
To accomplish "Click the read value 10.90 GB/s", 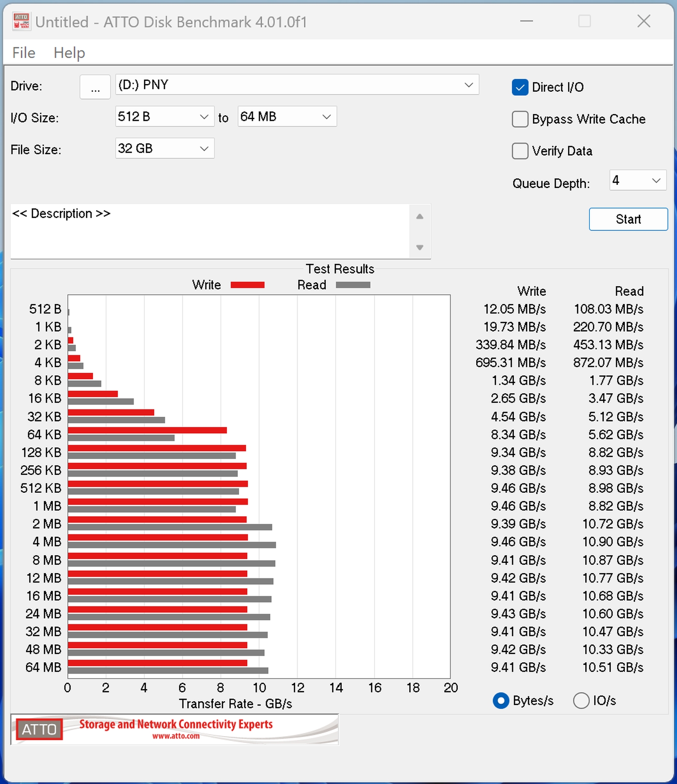I will [x=613, y=542].
